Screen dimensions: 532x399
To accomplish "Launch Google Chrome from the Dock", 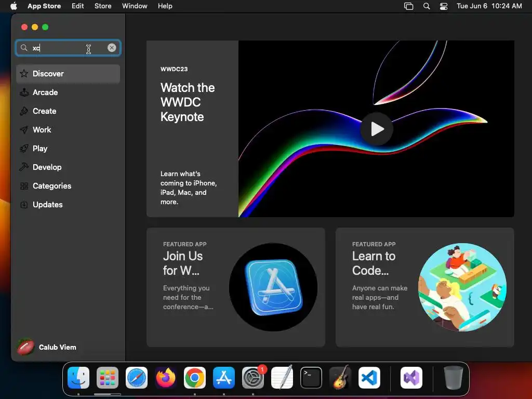I will [195, 378].
